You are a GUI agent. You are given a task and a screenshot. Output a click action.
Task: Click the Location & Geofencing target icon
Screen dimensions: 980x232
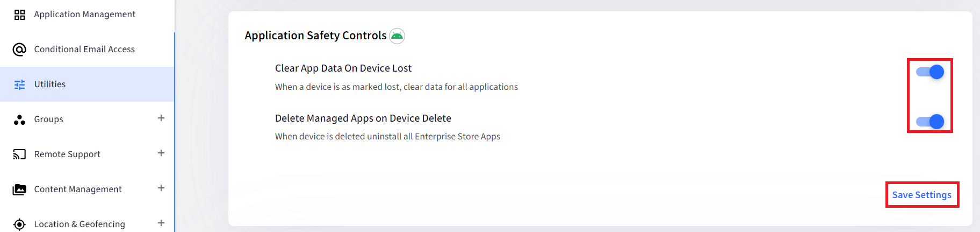click(x=19, y=224)
